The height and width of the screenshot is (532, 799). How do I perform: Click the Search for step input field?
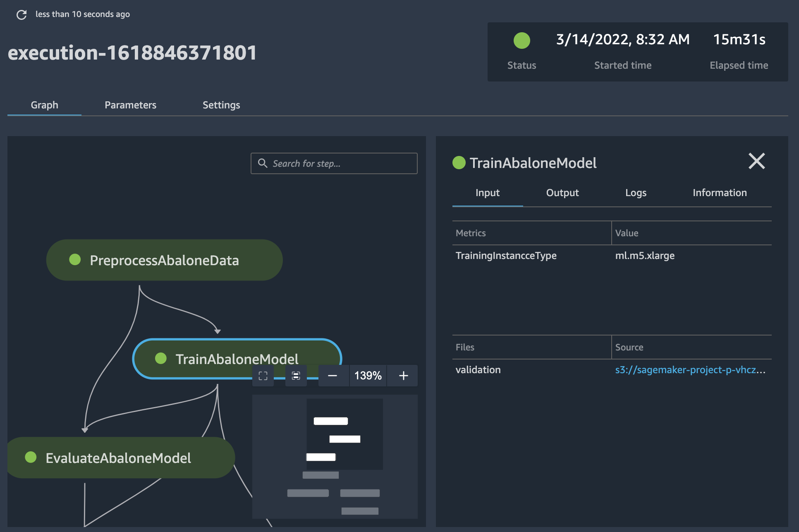[334, 163]
